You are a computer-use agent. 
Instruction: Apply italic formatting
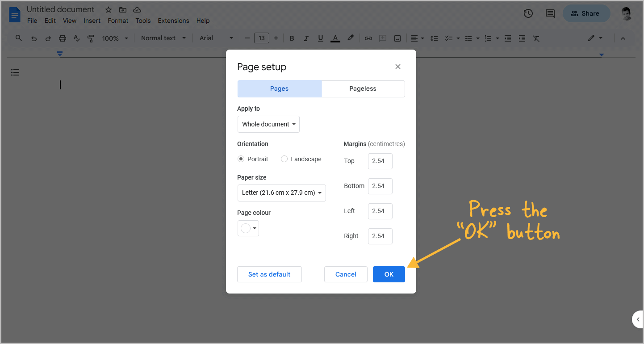point(306,38)
